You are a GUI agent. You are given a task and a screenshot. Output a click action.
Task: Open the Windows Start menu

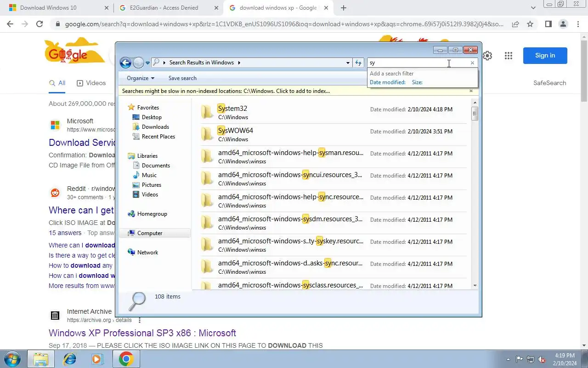[12, 359]
